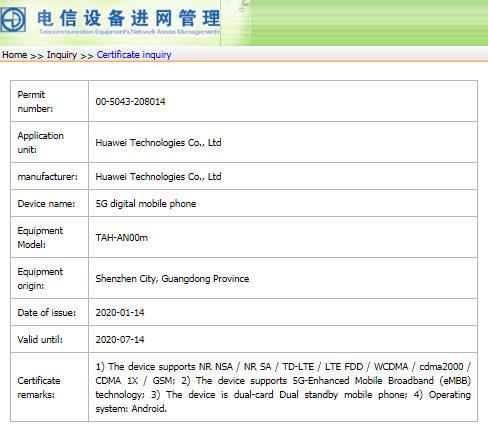Click Shenzhen City, Guangdong Province origin

[172, 279]
